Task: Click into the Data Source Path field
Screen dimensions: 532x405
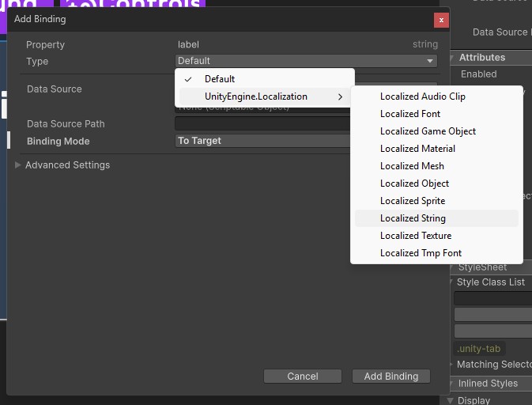Action: 261,123
